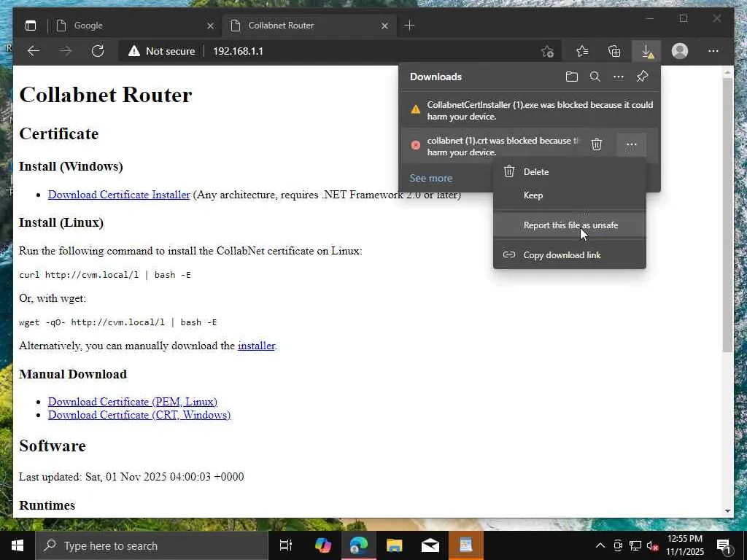Click See more in Downloads

pyautogui.click(x=430, y=178)
